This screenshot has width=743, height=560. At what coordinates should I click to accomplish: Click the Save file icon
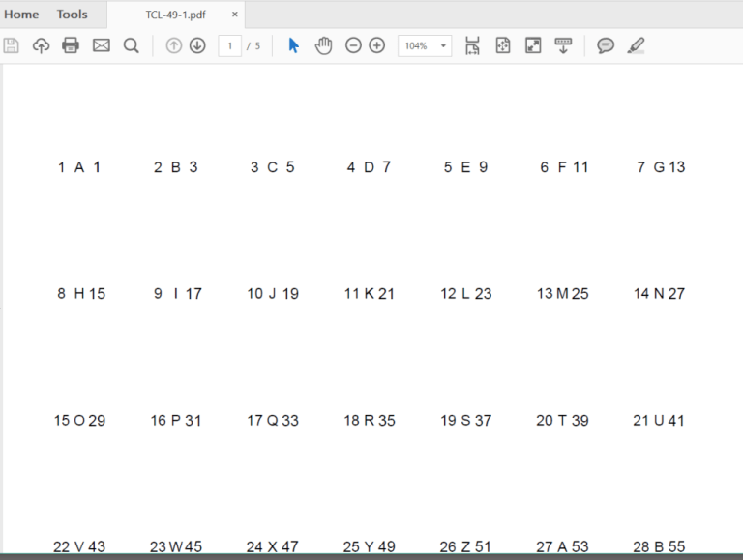pyautogui.click(x=12, y=45)
